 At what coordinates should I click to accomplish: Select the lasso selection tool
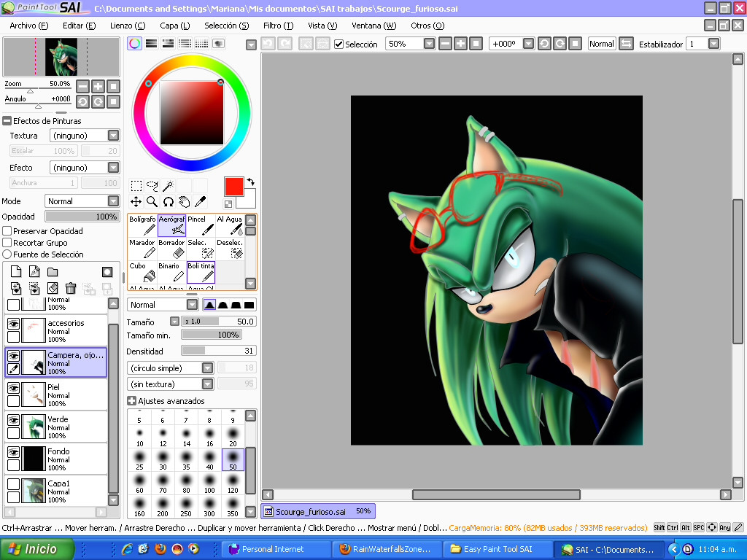point(152,186)
